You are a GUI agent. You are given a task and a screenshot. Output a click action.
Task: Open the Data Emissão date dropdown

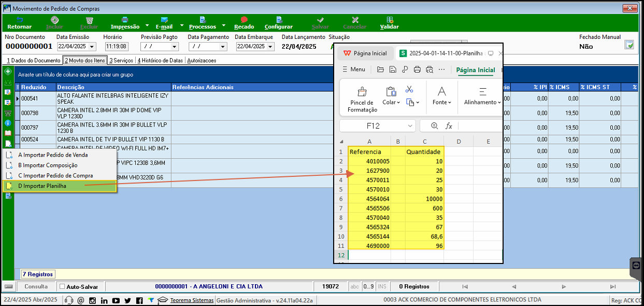(x=91, y=47)
